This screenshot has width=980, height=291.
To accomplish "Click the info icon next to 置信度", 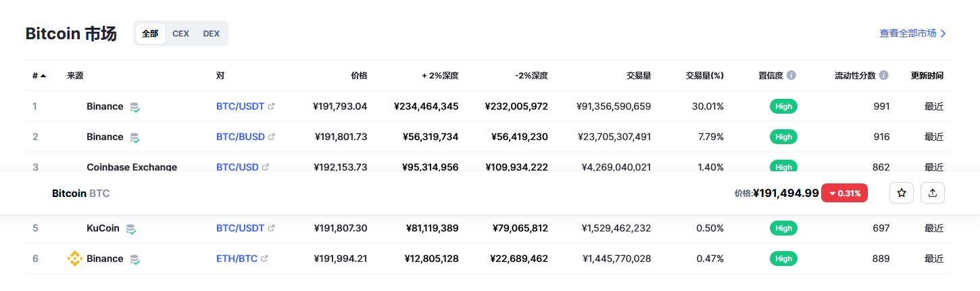I will pyautogui.click(x=791, y=75).
